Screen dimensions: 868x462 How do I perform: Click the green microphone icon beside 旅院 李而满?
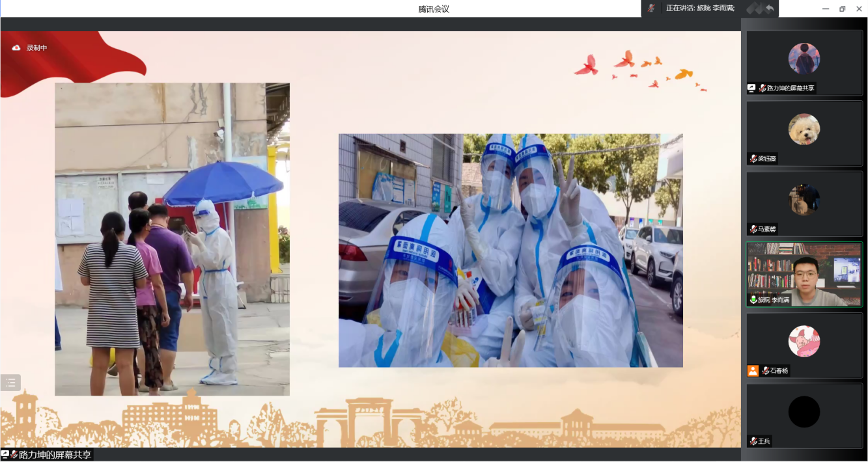[x=753, y=300]
